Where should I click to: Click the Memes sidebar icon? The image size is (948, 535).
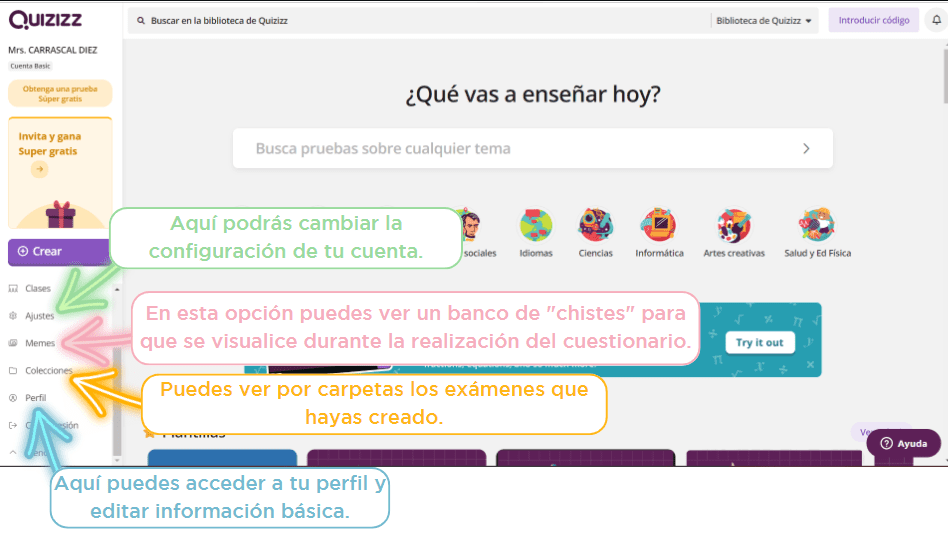pos(13,343)
